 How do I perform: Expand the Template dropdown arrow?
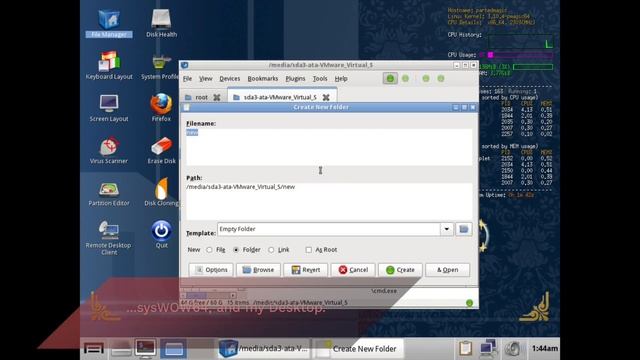(447, 229)
